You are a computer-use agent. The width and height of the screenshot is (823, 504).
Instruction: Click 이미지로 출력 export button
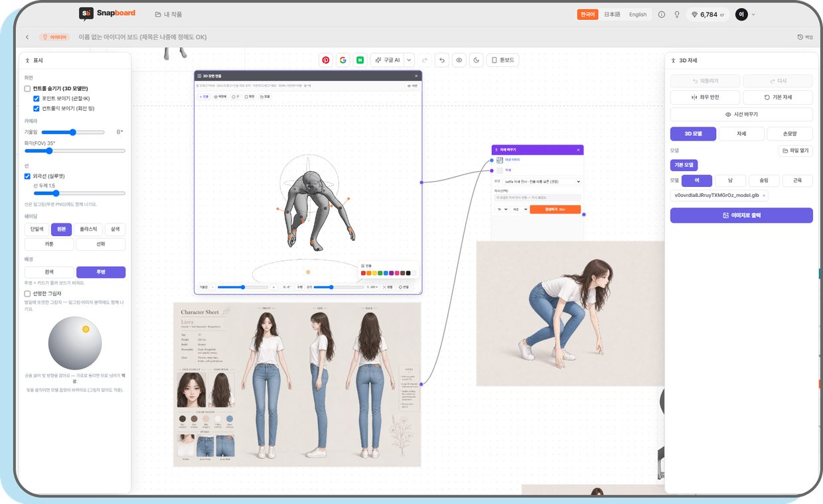pos(741,216)
